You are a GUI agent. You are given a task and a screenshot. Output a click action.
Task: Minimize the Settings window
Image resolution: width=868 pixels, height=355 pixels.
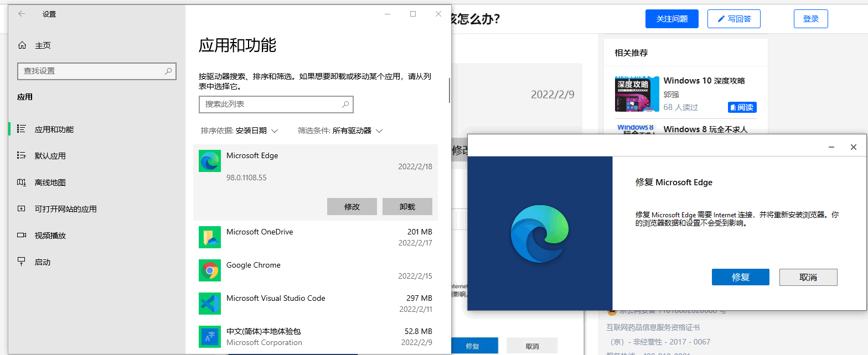click(x=387, y=14)
